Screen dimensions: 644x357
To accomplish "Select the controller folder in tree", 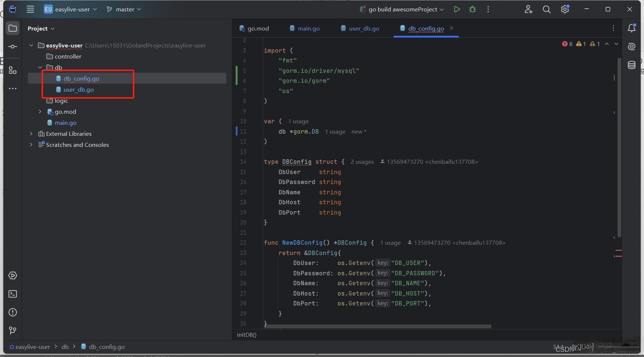I will tap(64, 56).
